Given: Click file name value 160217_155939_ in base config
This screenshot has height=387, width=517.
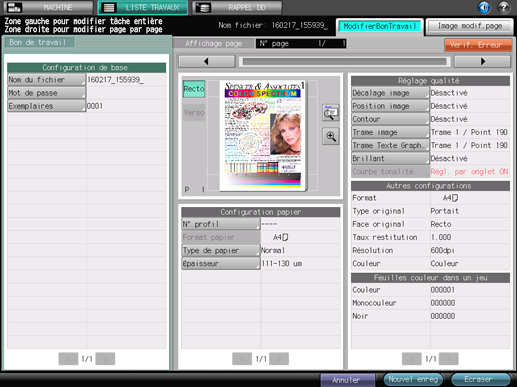Looking at the screenshot, I should pyautogui.click(x=115, y=80).
